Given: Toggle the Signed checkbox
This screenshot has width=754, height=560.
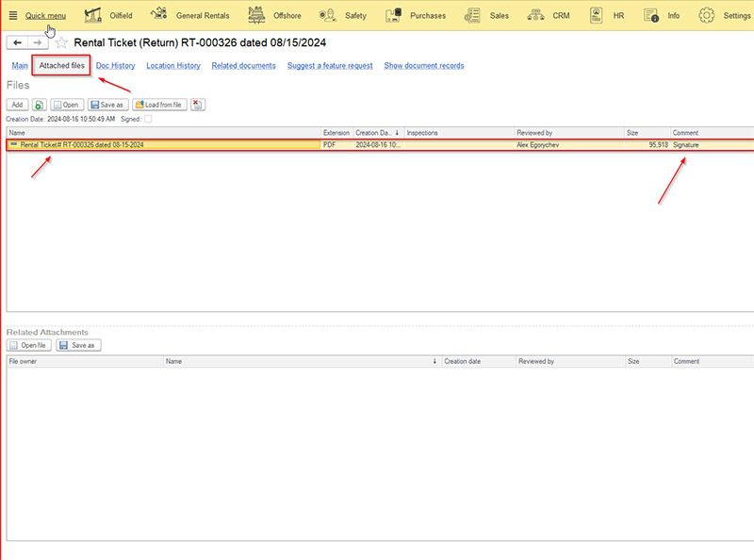Looking at the screenshot, I should [148, 119].
